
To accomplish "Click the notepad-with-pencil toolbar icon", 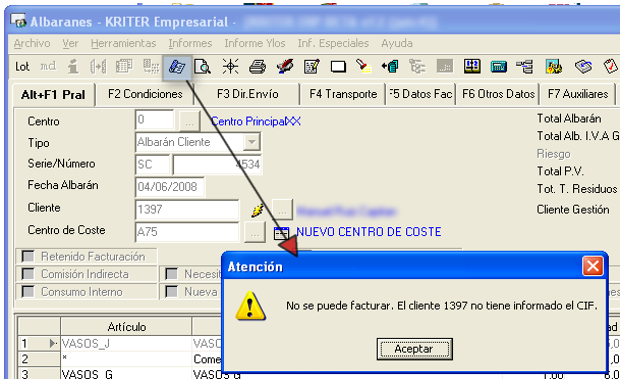I will (x=312, y=66).
